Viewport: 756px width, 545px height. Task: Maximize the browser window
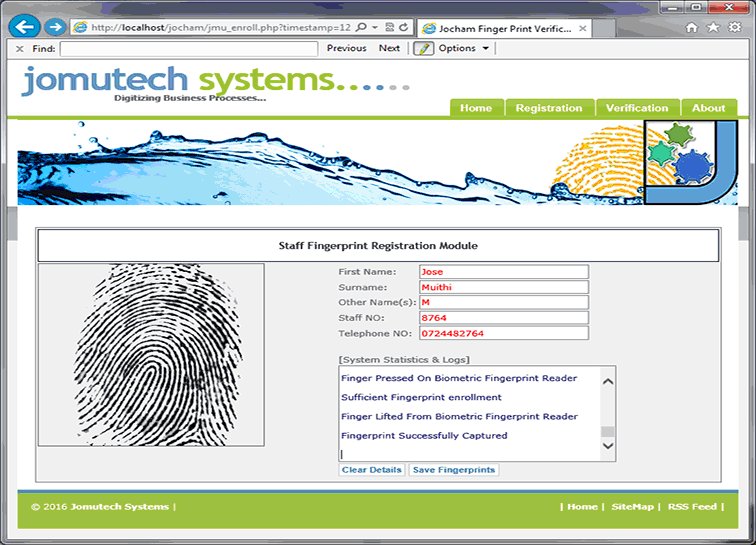(x=696, y=7)
